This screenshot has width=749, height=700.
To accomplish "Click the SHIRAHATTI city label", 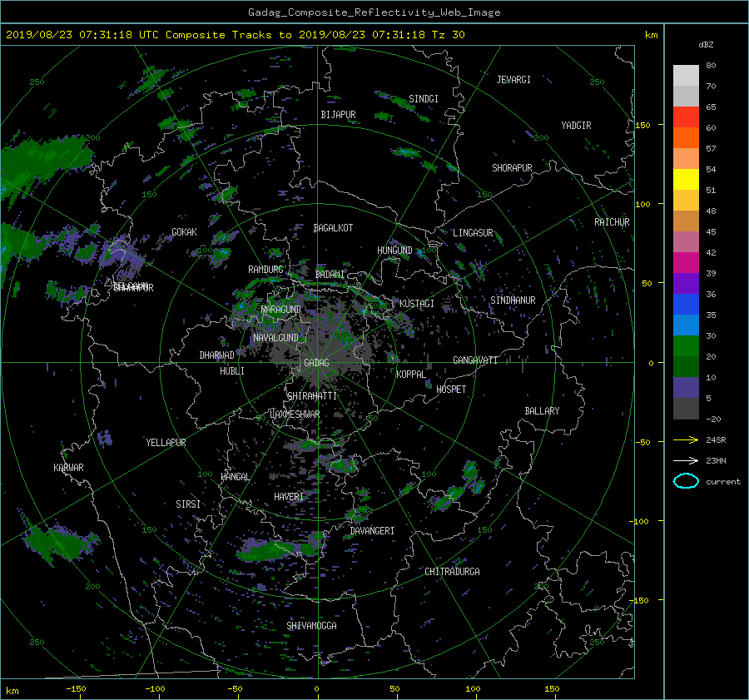I will point(312,396).
